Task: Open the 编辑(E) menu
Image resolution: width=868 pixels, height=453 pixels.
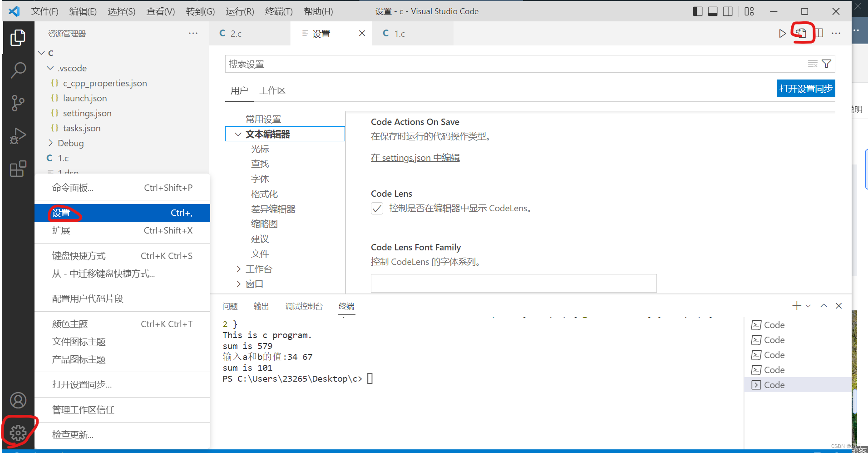Action: [x=83, y=11]
